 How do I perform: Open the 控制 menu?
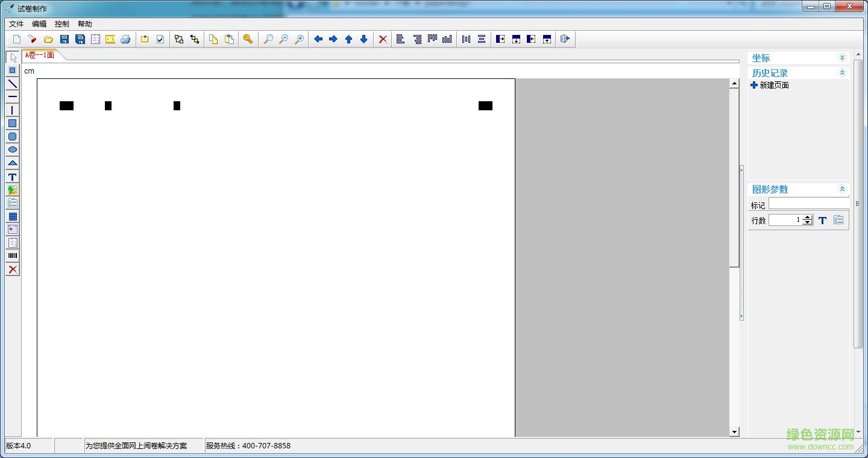62,24
